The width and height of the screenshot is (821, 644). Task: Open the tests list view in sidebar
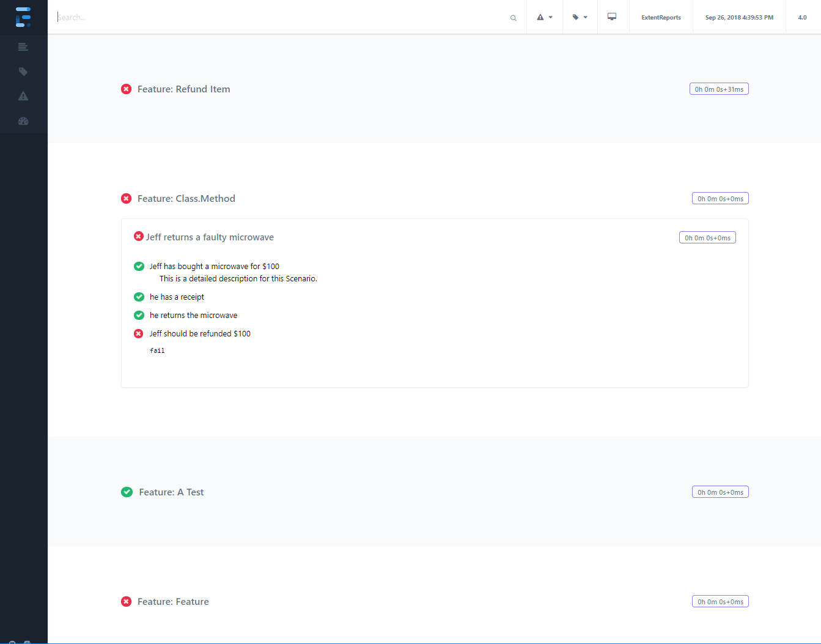(23, 47)
